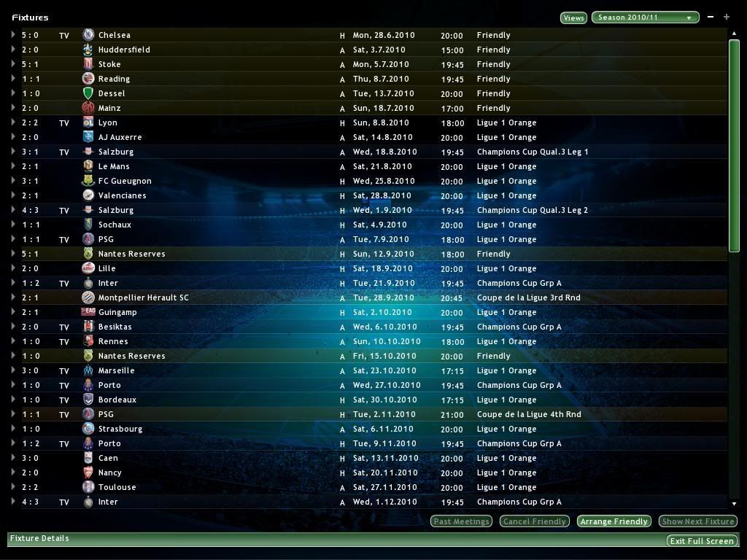
Task: Click the Caen club crest
Action: pos(88,458)
